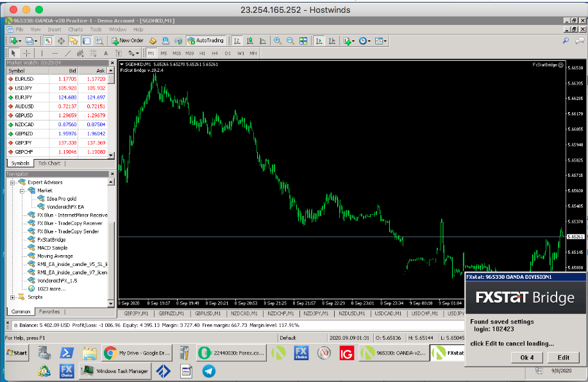Click the zoom in magnifier icon
This screenshot has height=382, width=588.
(x=278, y=40)
